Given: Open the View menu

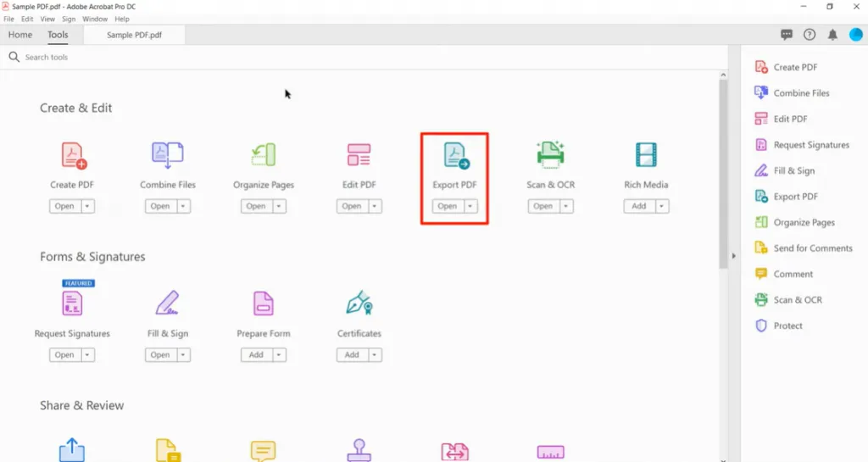Looking at the screenshot, I should (x=47, y=19).
